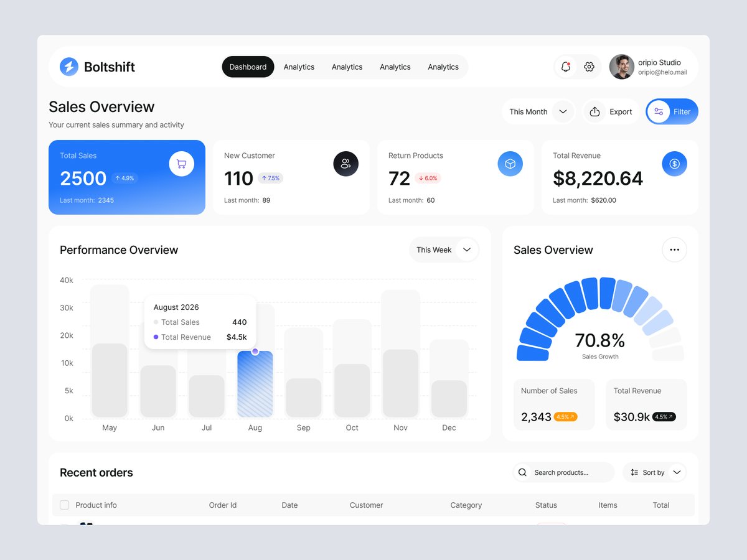The height and width of the screenshot is (560, 747).
Task: Click the Boltshift lightning logo icon
Action: (x=69, y=67)
